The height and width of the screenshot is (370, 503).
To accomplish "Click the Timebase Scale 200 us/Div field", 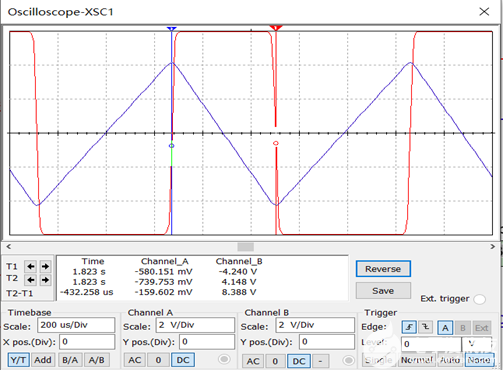I will pyautogui.click(x=76, y=325).
